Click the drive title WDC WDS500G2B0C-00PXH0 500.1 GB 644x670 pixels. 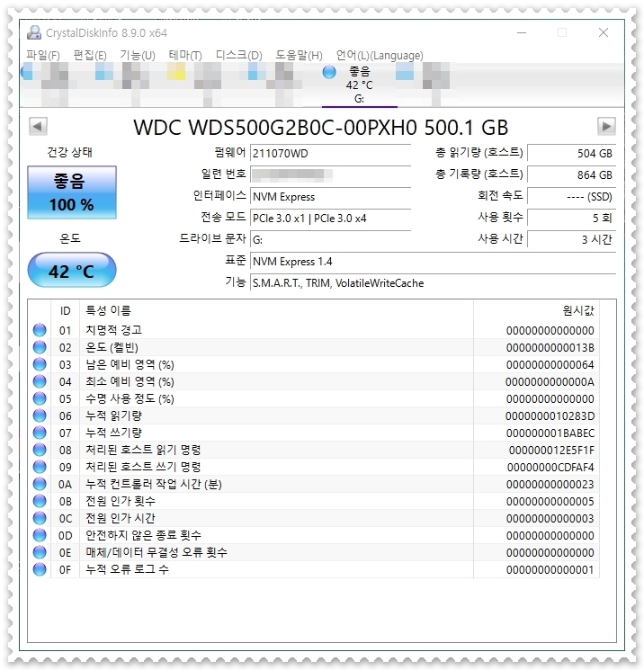321,128
